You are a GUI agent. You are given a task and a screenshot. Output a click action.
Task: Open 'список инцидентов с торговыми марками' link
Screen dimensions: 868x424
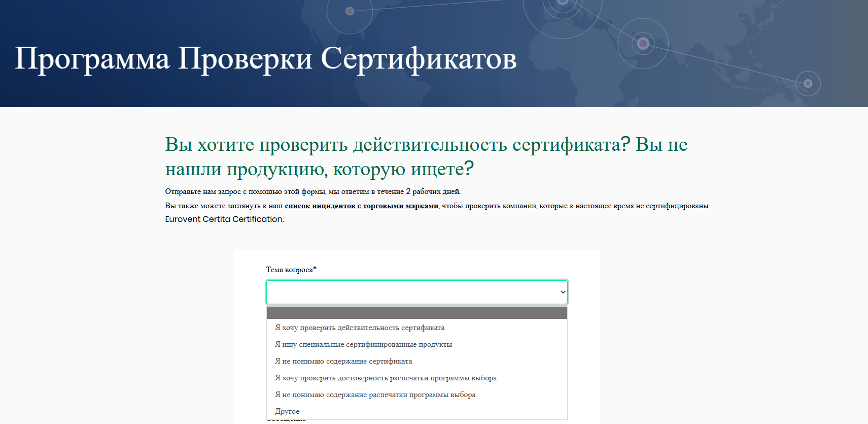point(361,206)
